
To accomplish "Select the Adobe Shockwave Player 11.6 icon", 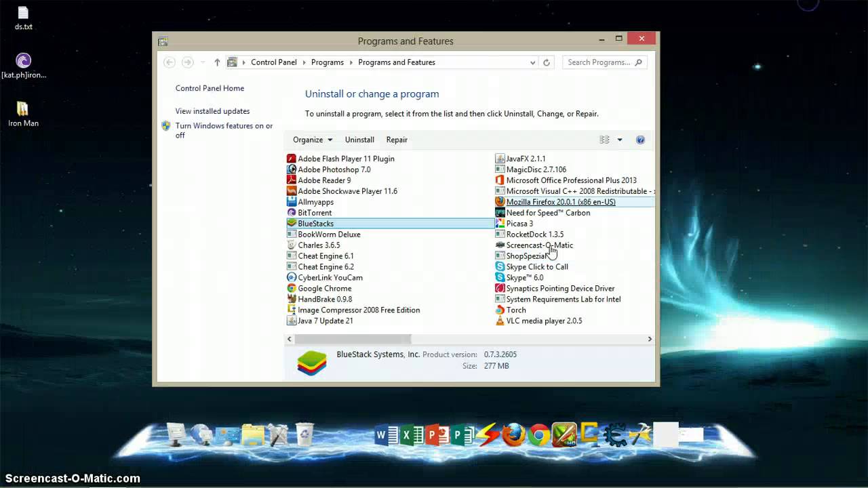I will coord(292,191).
